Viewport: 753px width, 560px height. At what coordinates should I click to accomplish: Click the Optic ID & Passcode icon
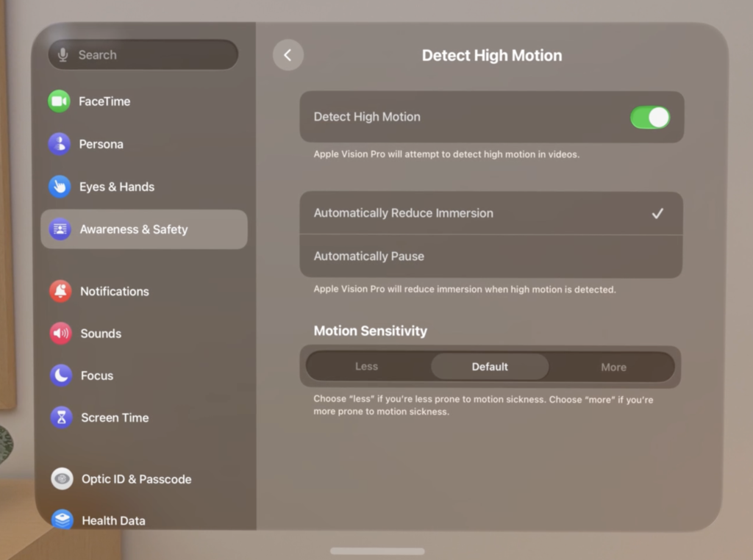(x=62, y=479)
